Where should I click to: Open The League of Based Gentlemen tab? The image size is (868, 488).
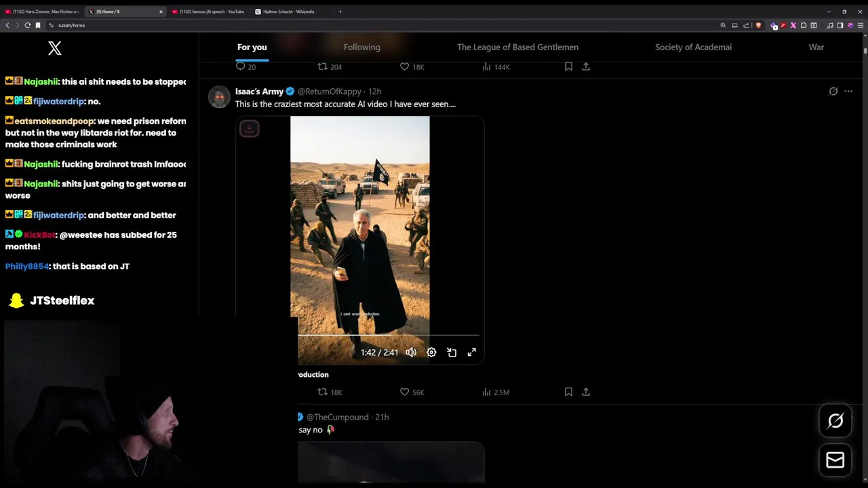coord(517,47)
